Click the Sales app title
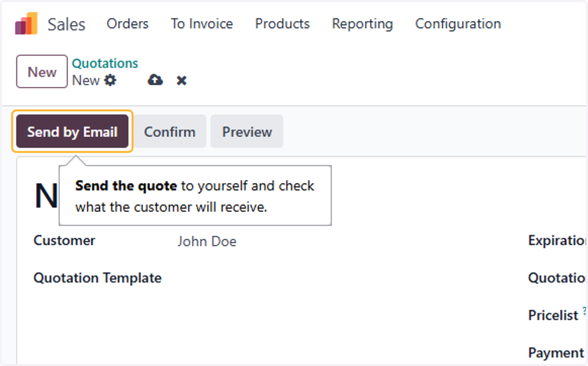Screen dimensions: 588x366 pos(66,24)
